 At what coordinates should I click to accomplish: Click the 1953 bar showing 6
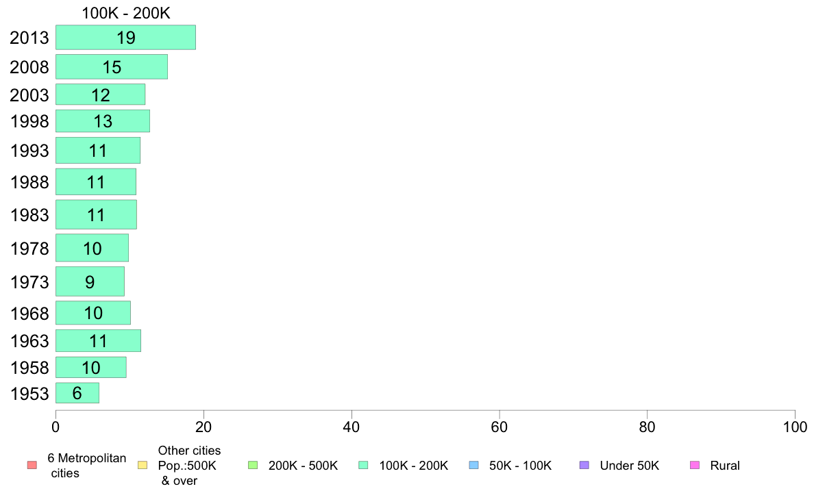(x=77, y=393)
